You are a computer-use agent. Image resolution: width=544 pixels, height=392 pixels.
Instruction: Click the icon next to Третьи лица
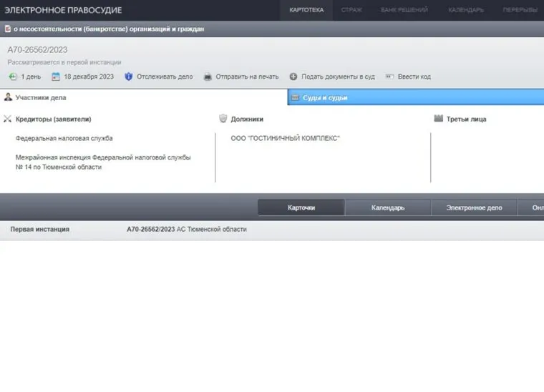(439, 119)
